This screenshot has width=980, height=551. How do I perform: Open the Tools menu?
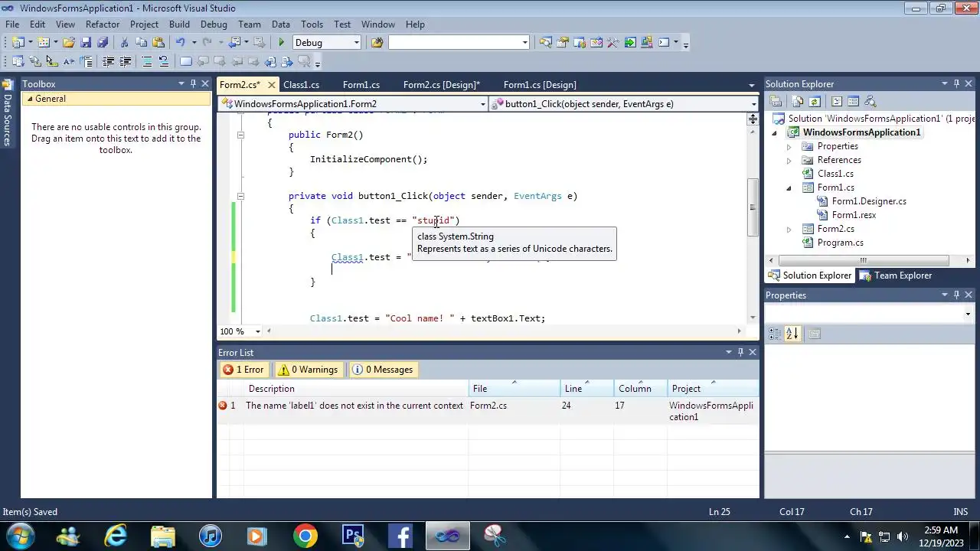click(x=312, y=24)
